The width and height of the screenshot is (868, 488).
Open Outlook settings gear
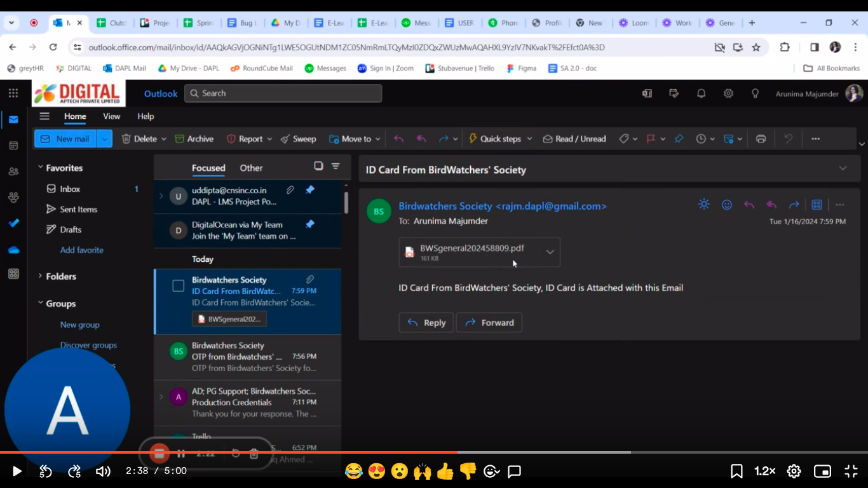[x=728, y=93]
